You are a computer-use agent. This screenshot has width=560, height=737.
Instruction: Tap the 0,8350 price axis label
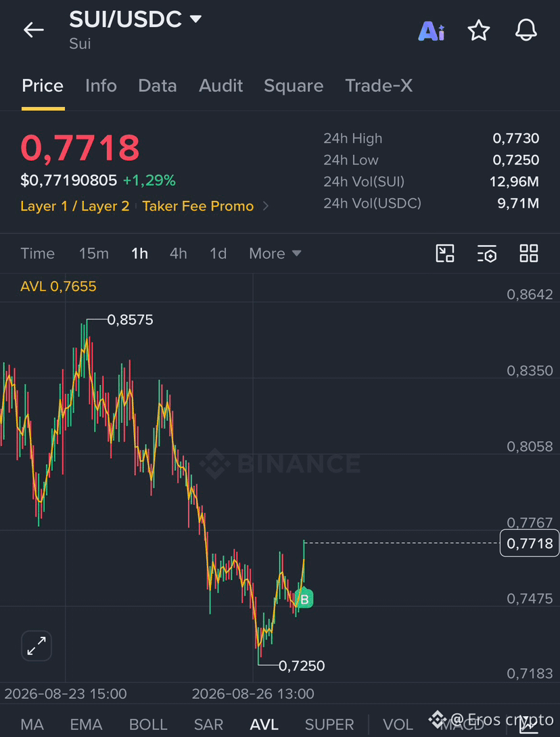530,371
